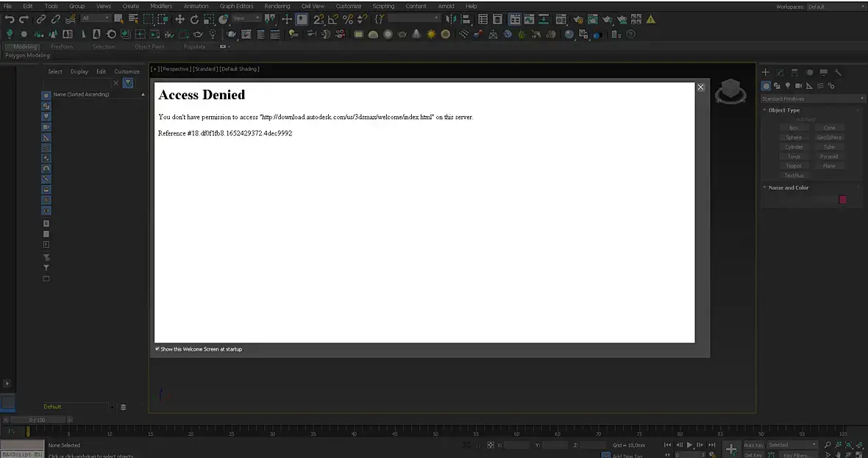The height and width of the screenshot is (458, 868).
Task: Click the Zoom magnifier navigation icon
Action: coord(828,445)
